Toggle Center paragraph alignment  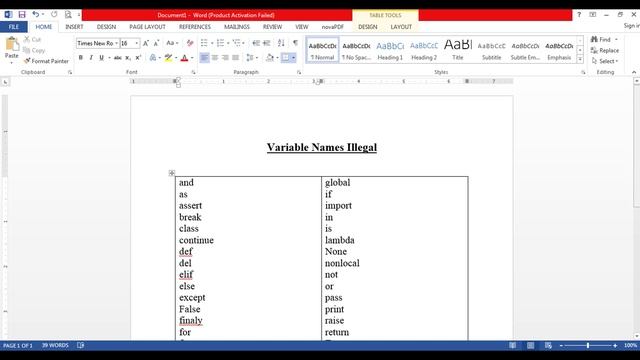(x=215, y=58)
